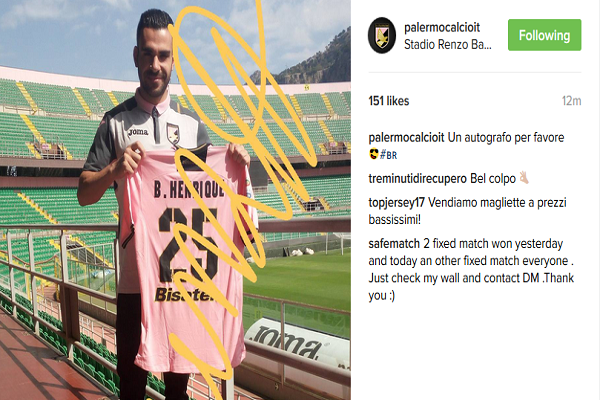600x400 pixels.
Task: Click the 12m post timestamp
Action: [x=571, y=101]
